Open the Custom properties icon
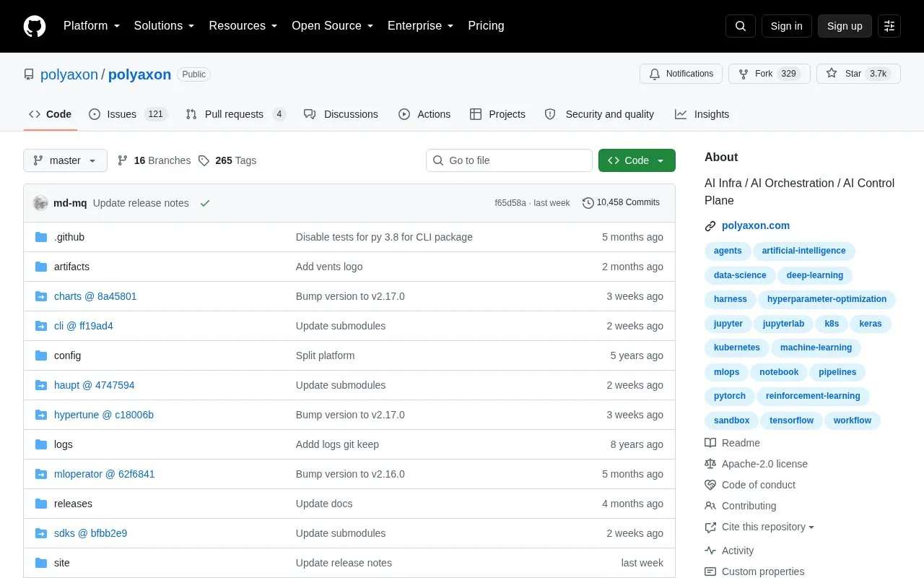The image size is (924, 578). pos(710,571)
